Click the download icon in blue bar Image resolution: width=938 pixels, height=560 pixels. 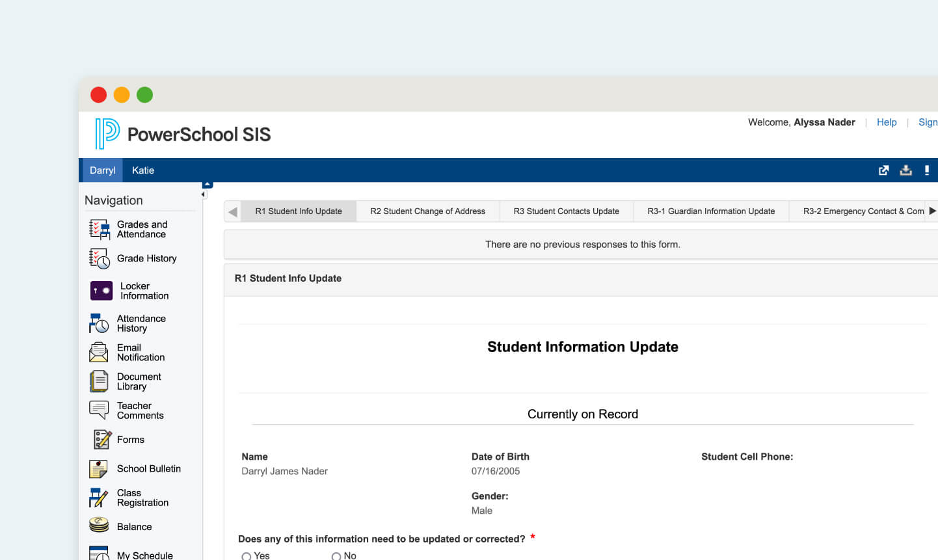pyautogui.click(x=905, y=170)
